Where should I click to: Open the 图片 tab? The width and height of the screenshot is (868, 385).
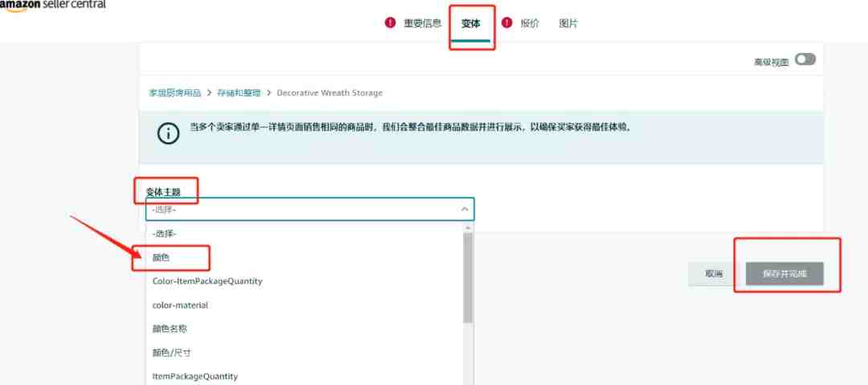point(568,23)
